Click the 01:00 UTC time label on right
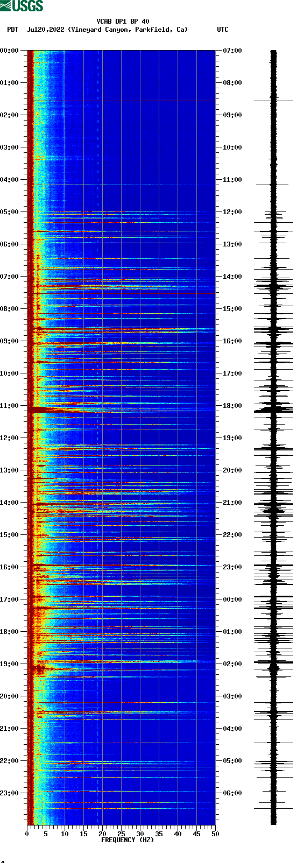 (232, 632)
